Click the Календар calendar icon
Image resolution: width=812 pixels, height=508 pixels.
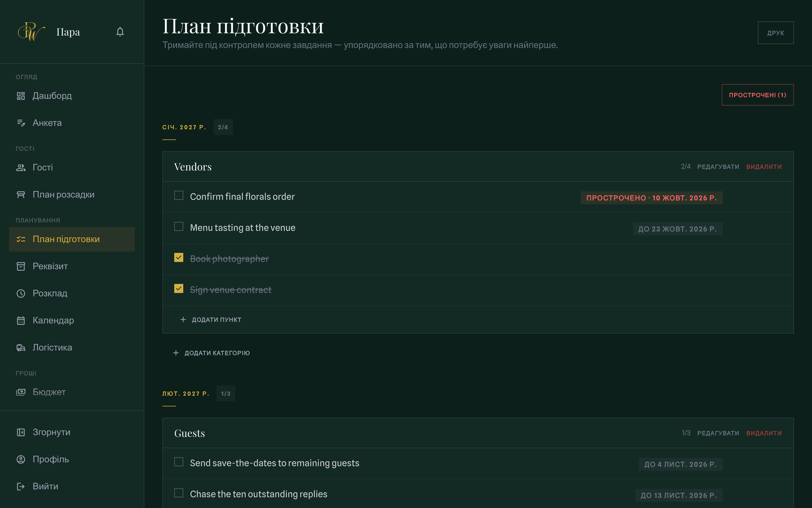(x=21, y=321)
